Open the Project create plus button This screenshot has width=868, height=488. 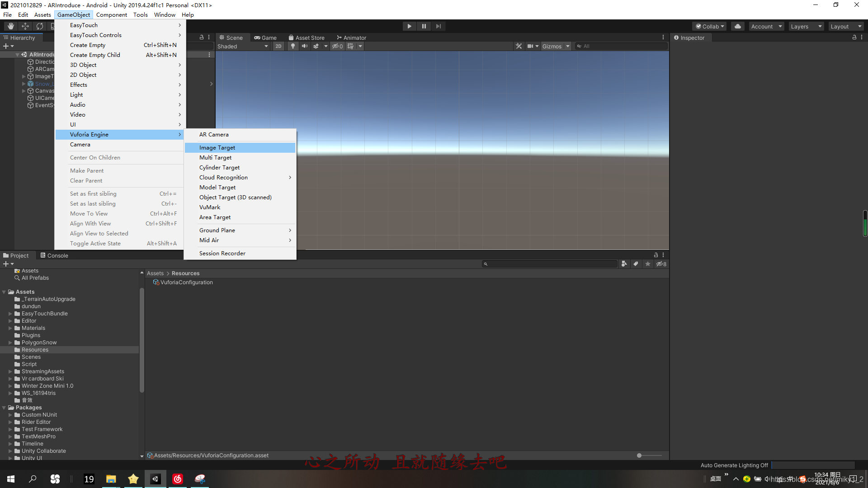click(8, 264)
